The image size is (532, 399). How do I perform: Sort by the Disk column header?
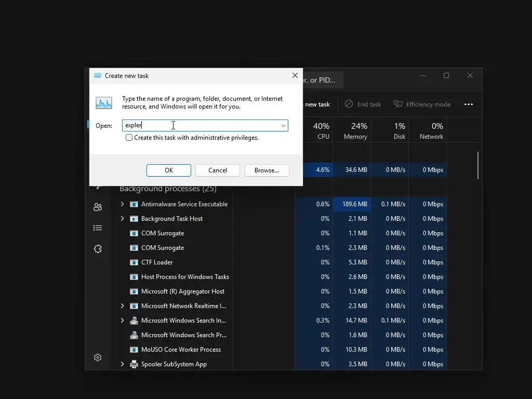tap(390, 130)
